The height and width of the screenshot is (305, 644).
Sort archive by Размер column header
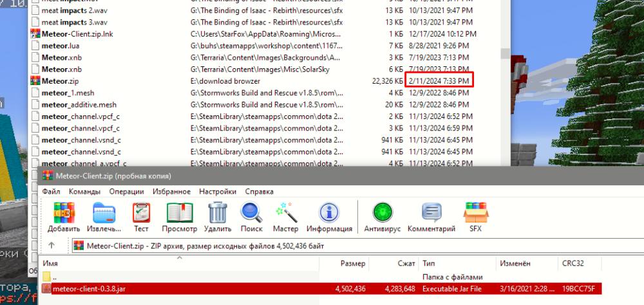[x=344, y=263]
